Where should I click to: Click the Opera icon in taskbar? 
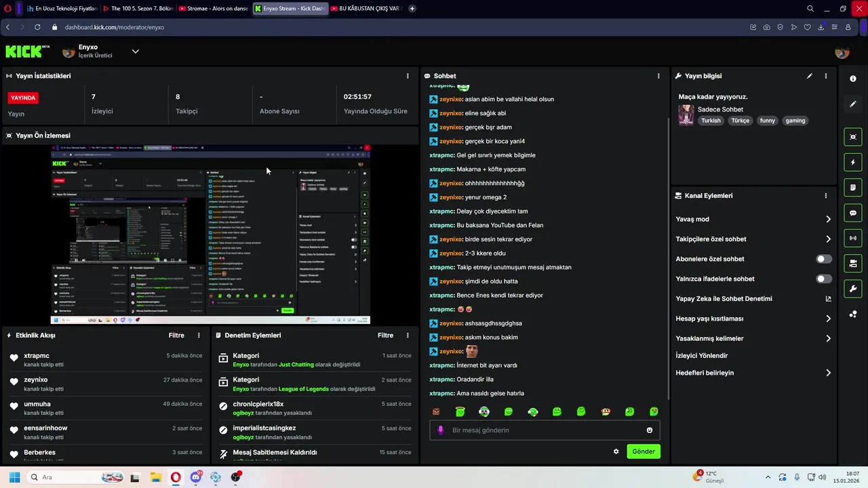pyautogui.click(x=176, y=477)
